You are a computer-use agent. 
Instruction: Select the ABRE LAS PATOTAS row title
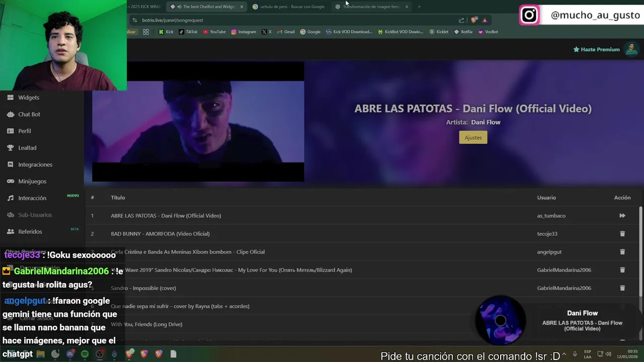(x=166, y=216)
